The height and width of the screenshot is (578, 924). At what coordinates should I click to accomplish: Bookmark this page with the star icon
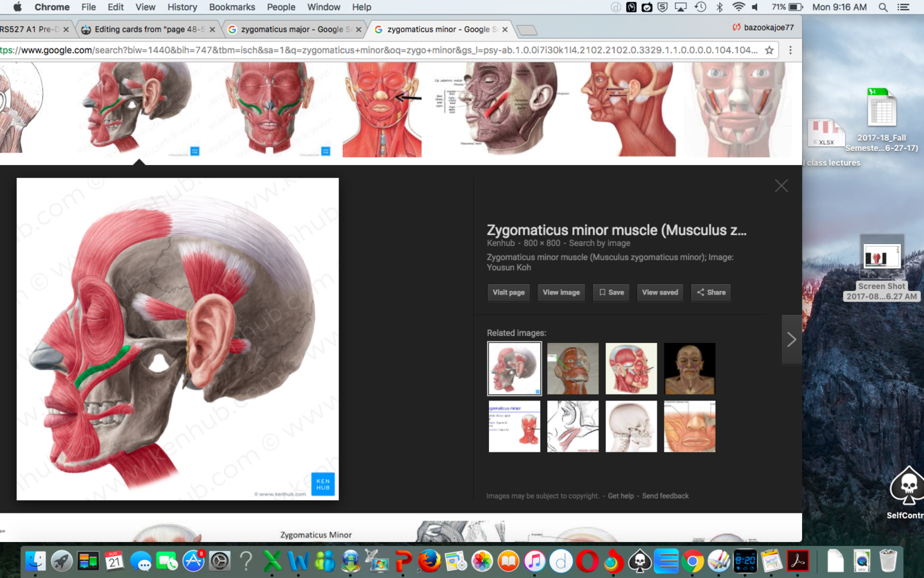pos(769,50)
